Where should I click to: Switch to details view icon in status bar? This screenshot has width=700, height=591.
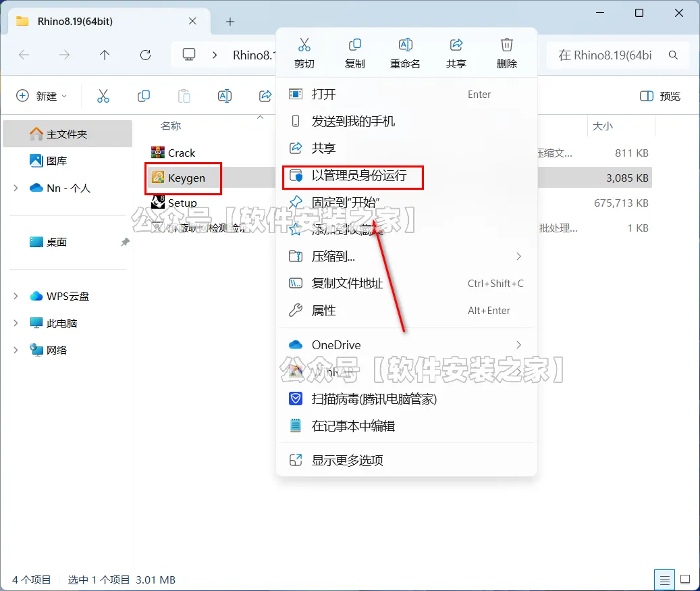(x=664, y=580)
